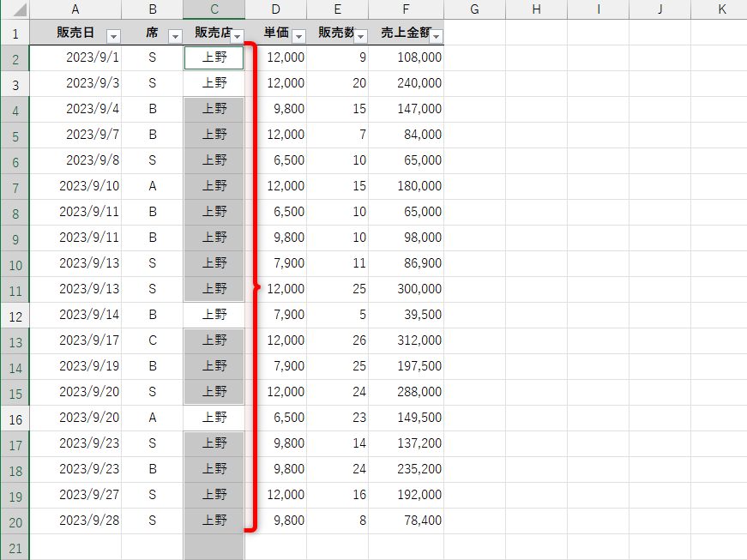Screen dimensions: 747x560
Task: Click 上野 cell in row 16
Action: [214, 418]
